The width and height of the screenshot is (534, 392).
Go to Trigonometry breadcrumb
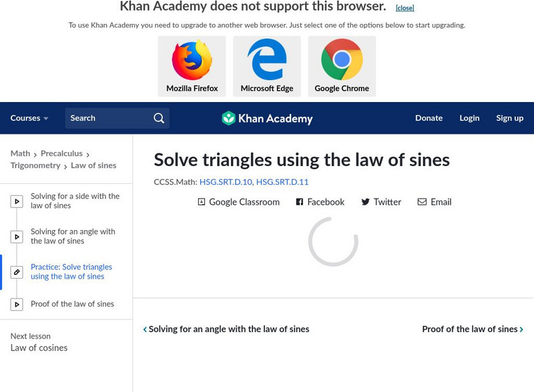(35, 165)
